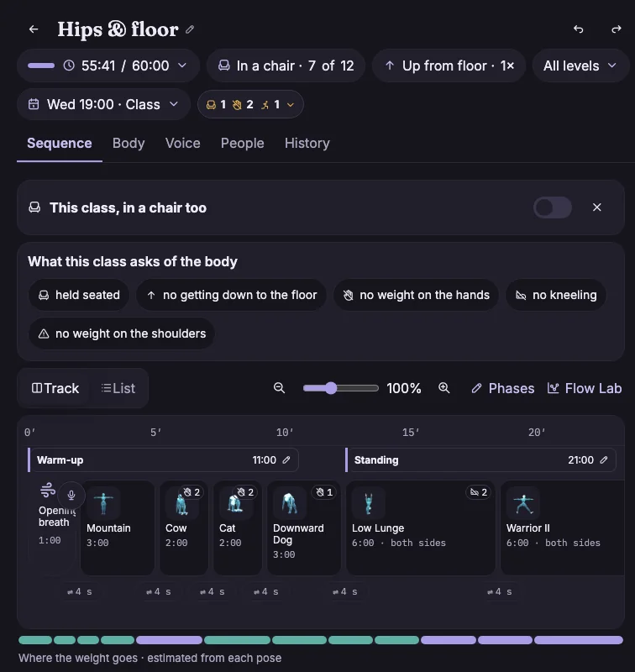Zoom in the timeline with the magnifier plus
635x672 pixels.
[444, 388]
